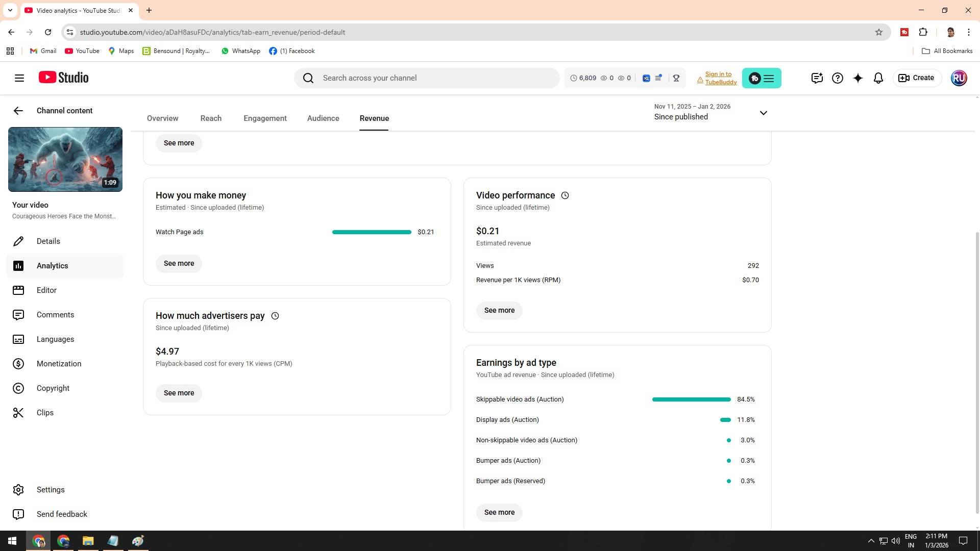Open the Copyright section in the sidebar
Screen dimensions: 980x551
(53, 388)
